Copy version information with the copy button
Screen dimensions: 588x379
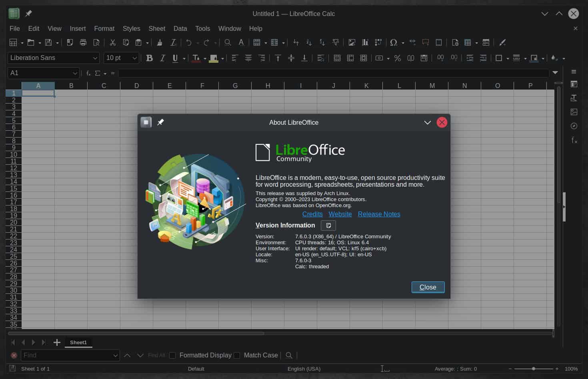[328, 225]
